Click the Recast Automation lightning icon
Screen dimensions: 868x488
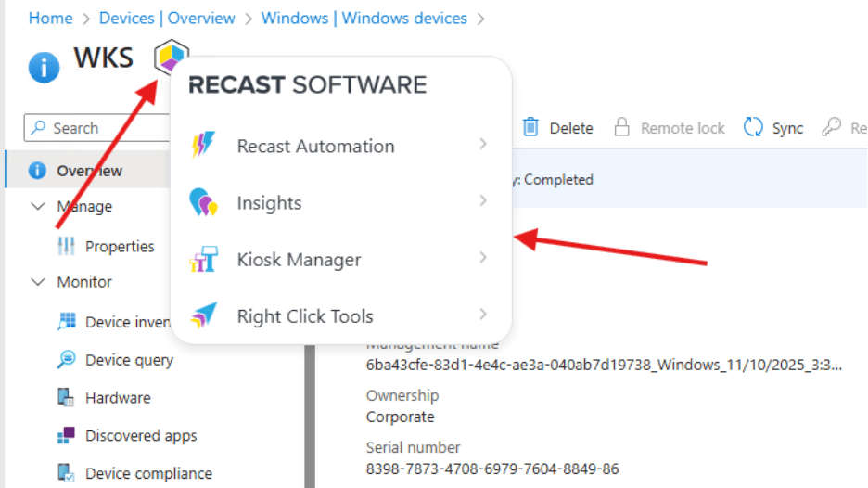pos(203,145)
